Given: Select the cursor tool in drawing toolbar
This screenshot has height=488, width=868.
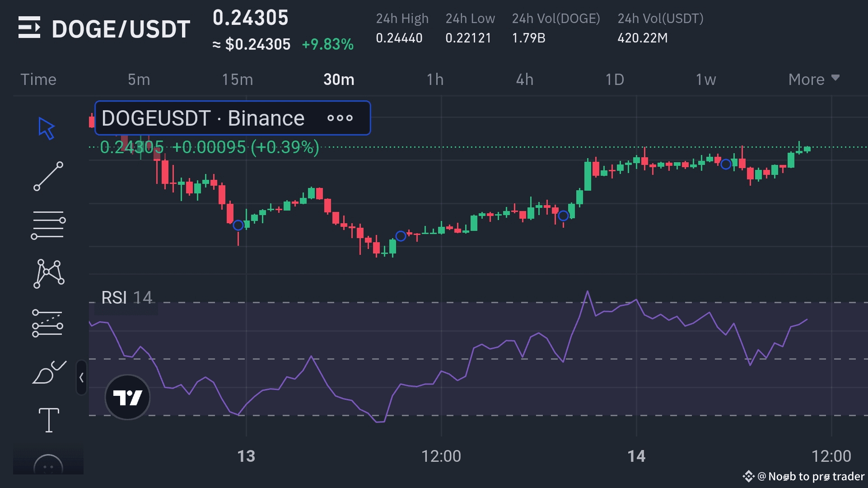Looking at the screenshot, I should coord(47,129).
